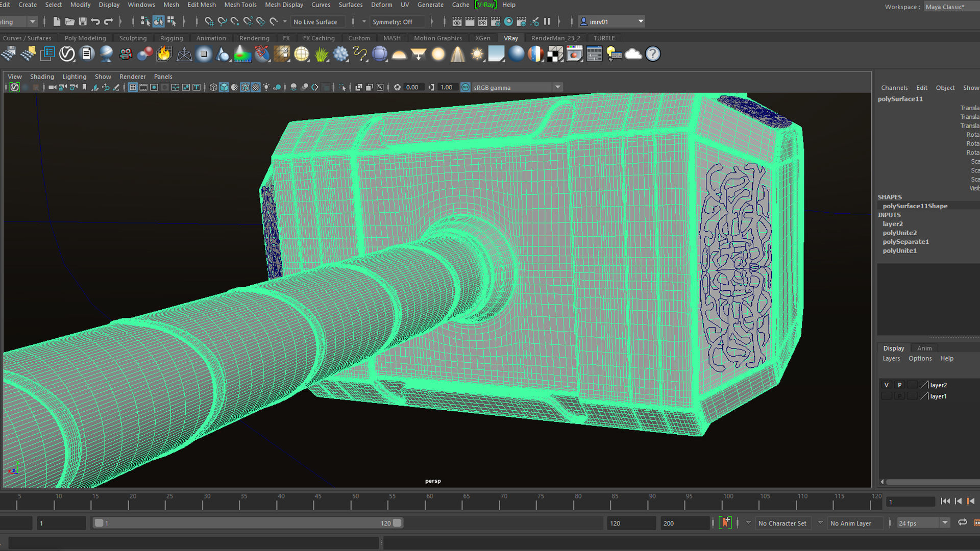The height and width of the screenshot is (551, 980).
Task: Click the V-Ray logo shelf icon
Action: click(67, 54)
